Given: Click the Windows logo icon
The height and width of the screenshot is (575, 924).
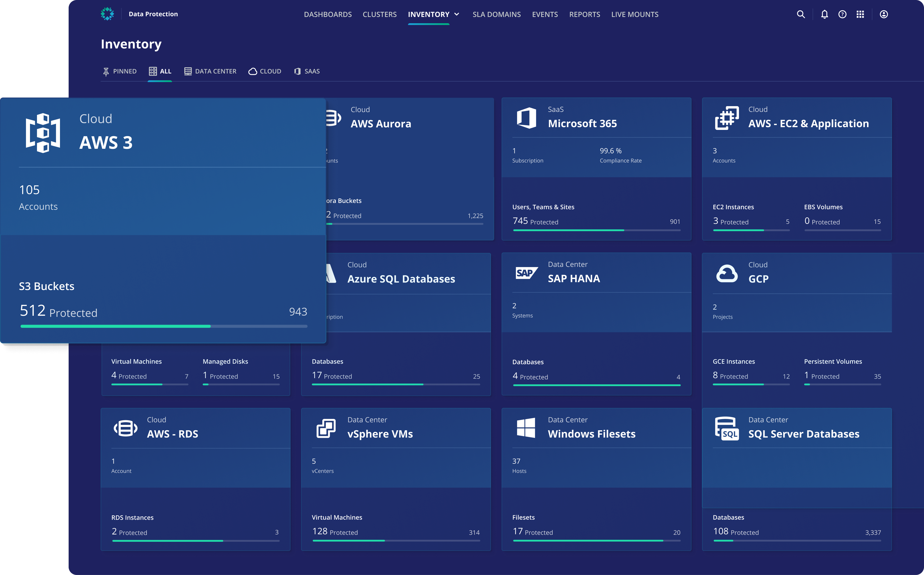Looking at the screenshot, I should (526, 428).
